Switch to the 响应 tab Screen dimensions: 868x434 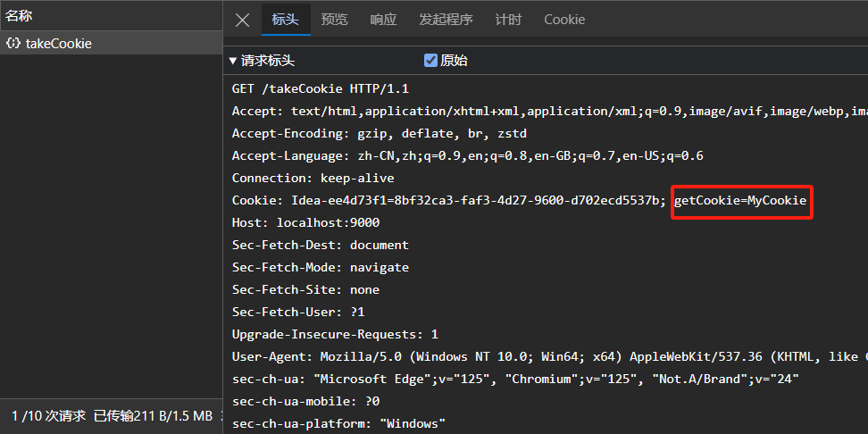(383, 20)
